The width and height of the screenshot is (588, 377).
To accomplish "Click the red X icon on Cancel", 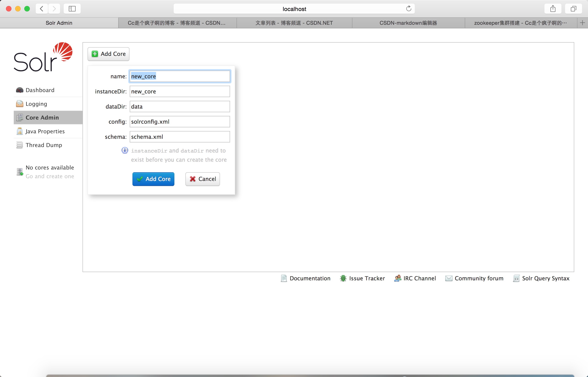I will pos(193,179).
